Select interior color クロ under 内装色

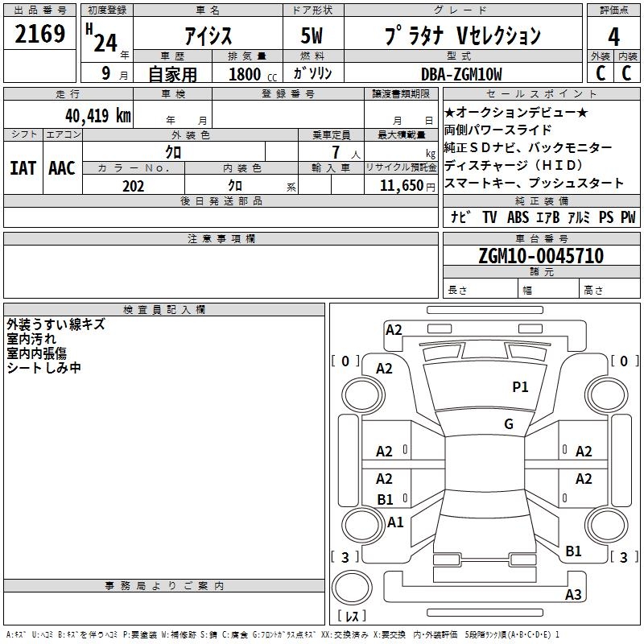coord(235,186)
